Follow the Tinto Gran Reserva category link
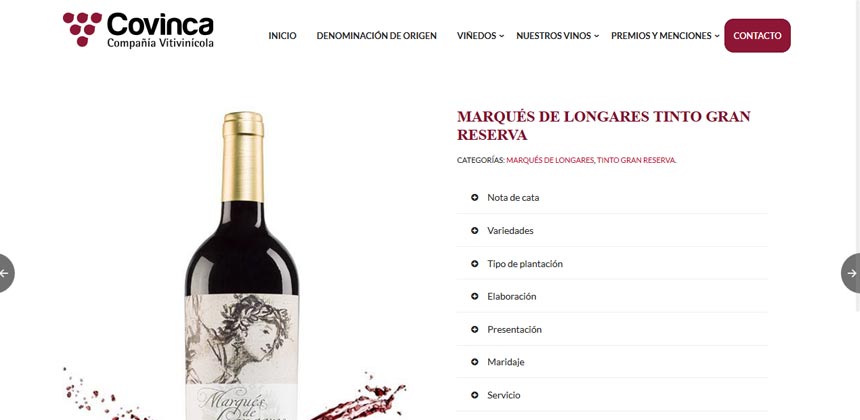860x420 pixels. [x=636, y=161]
